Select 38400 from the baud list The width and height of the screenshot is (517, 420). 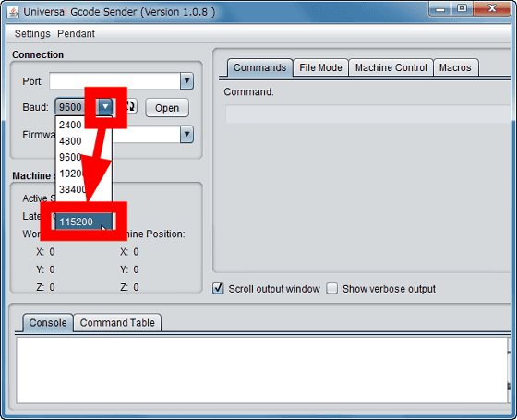[x=84, y=189]
